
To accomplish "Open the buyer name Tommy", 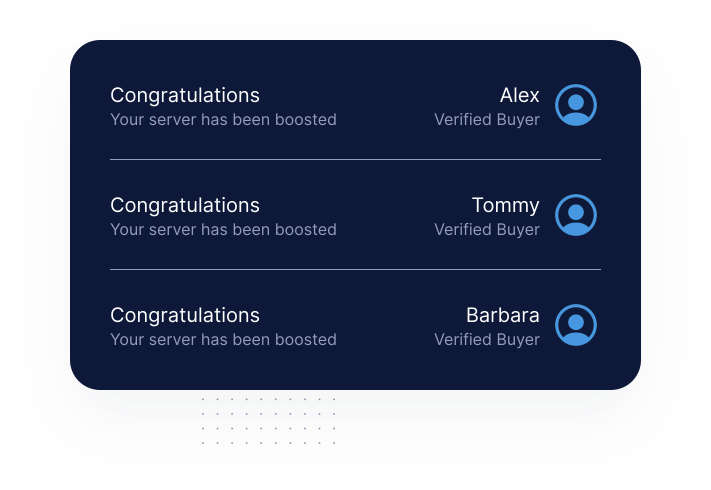I will pos(505,205).
